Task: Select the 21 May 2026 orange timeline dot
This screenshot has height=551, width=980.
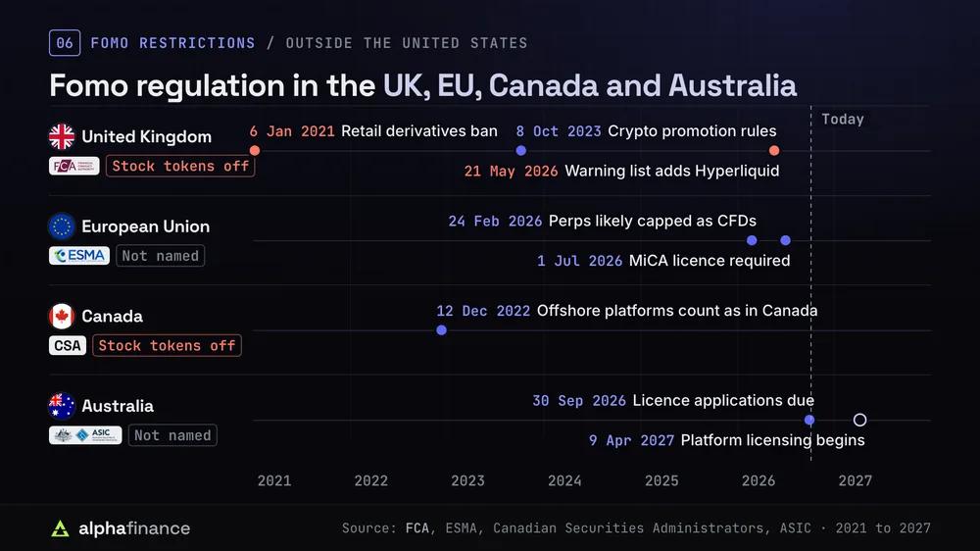Action: pos(774,151)
